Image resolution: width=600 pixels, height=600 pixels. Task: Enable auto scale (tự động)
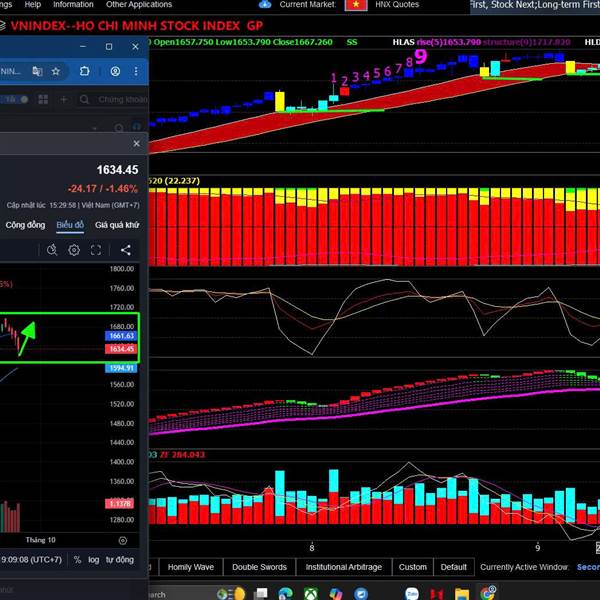(119, 560)
